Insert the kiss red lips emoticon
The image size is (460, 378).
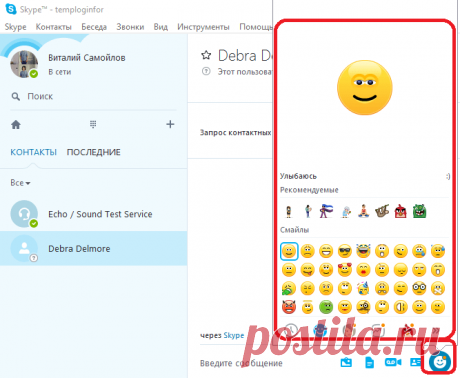(x=363, y=270)
